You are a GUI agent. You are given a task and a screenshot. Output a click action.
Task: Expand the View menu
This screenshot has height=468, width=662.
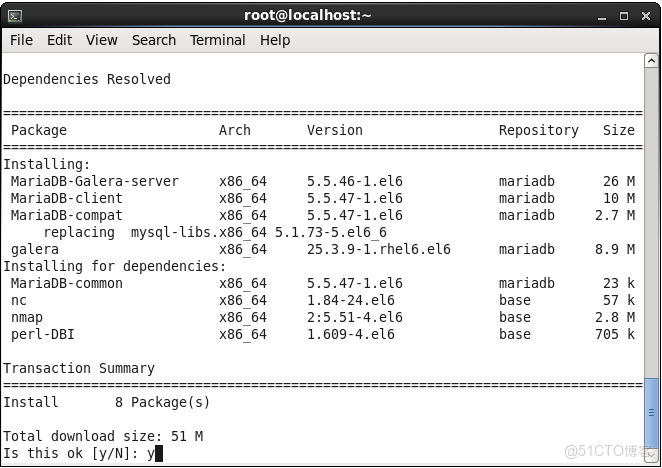pyautogui.click(x=101, y=40)
